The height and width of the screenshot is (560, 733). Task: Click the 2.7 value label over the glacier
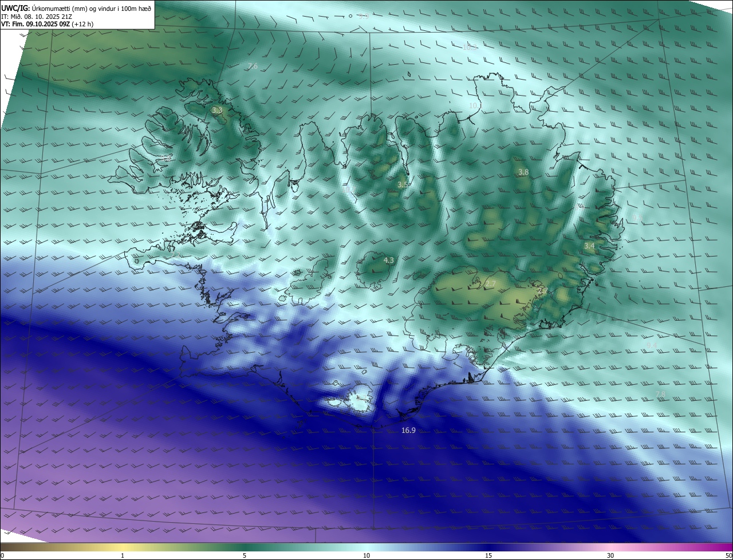[491, 284]
